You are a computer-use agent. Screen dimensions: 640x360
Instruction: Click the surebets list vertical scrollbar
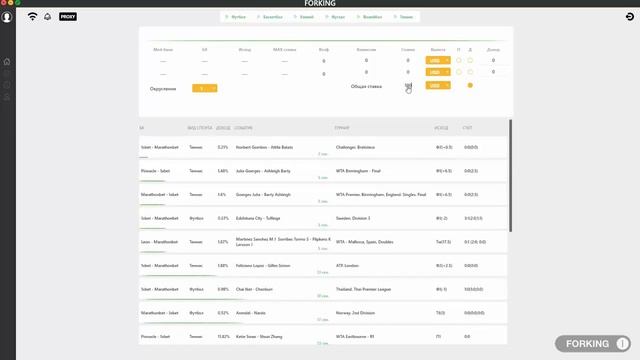tap(510, 176)
